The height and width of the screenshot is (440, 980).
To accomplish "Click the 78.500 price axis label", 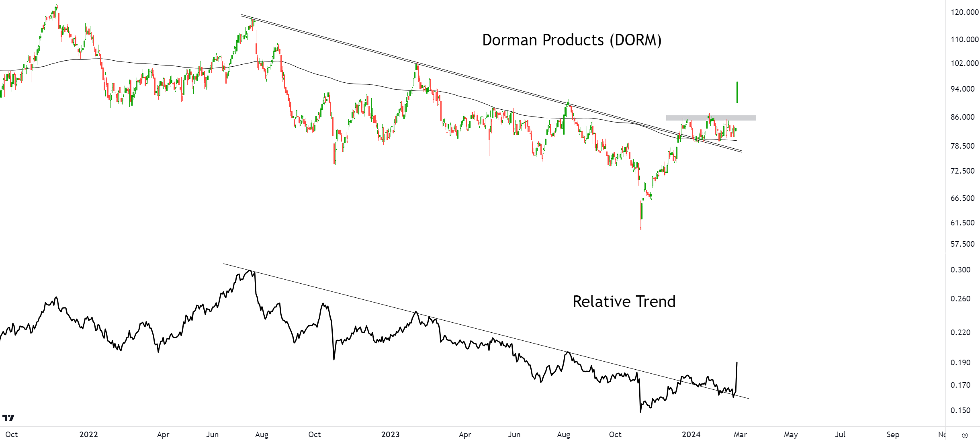I will 962,146.
